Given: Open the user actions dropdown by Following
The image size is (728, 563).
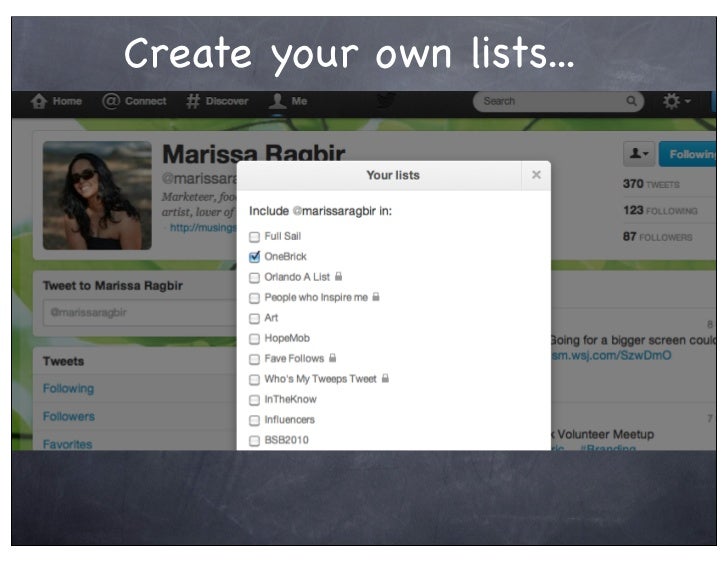Looking at the screenshot, I should coord(639,154).
